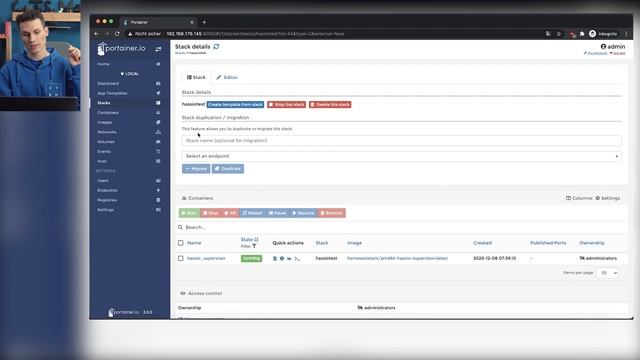
Task: Open the browser three-dot menu
Action: (626, 34)
